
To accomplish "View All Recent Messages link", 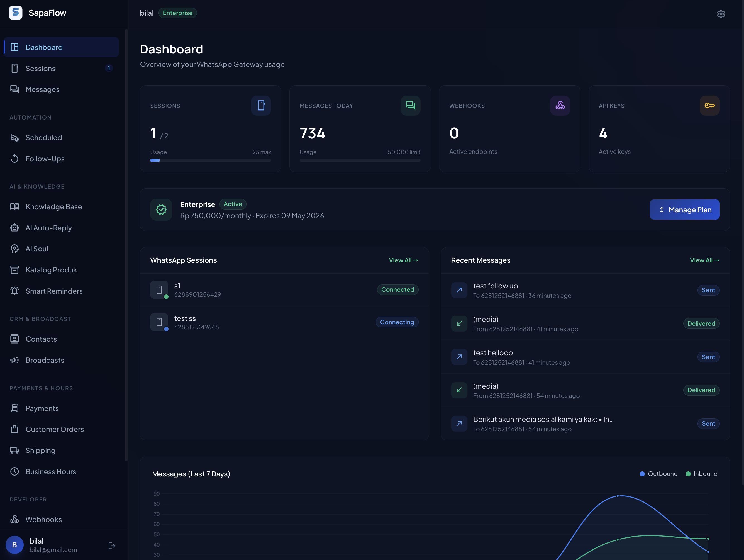I will coord(704,260).
